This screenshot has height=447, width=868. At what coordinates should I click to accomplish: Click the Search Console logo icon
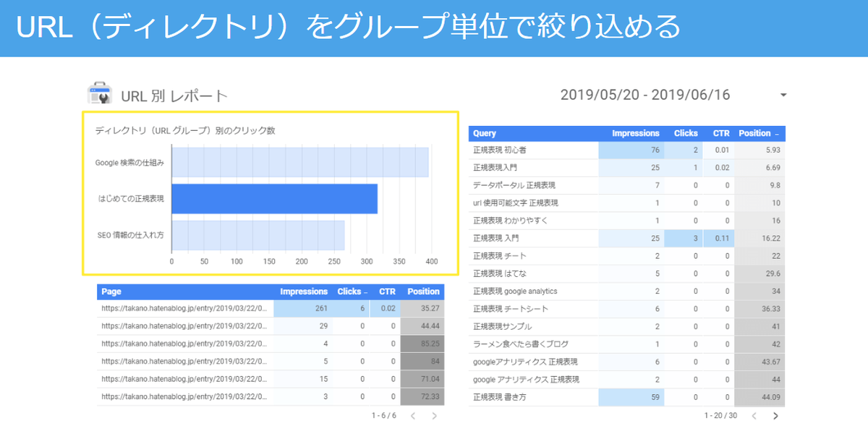(99, 95)
